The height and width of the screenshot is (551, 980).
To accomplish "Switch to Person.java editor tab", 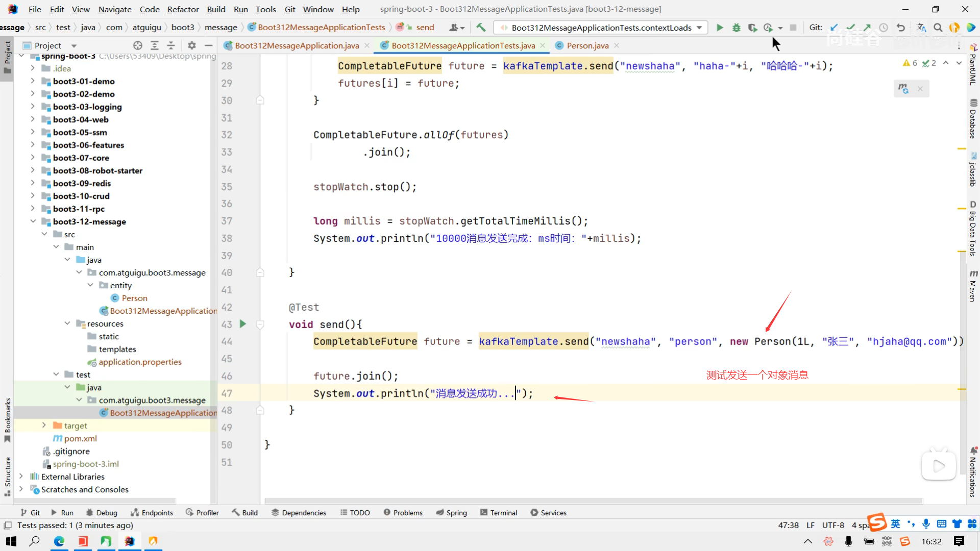I will point(587,45).
